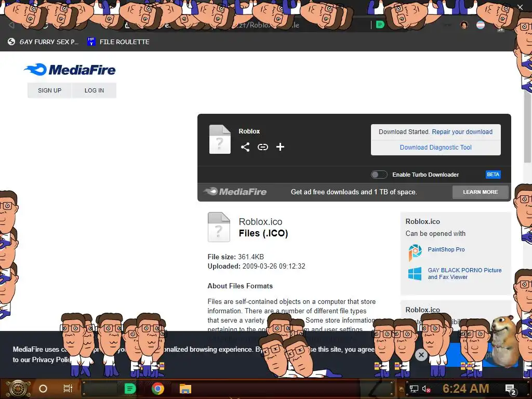Screen dimensions: 532x399
Task: Click the MediaFire logo in page header
Action: point(70,70)
